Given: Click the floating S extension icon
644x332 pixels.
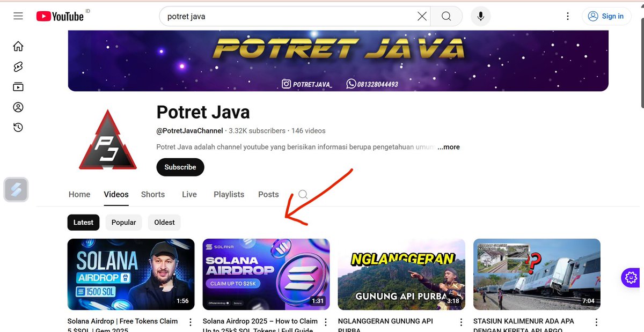Looking at the screenshot, I should pyautogui.click(x=16, y=190).
